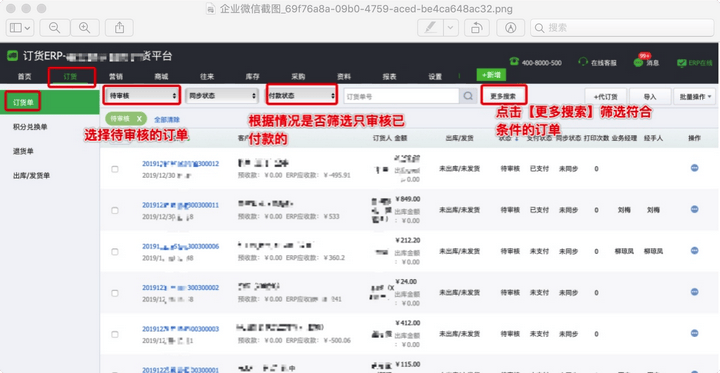Click the ¥849.00 amount cell
The height and width of the screenshot is (373, 720).
tap(407, 199)
